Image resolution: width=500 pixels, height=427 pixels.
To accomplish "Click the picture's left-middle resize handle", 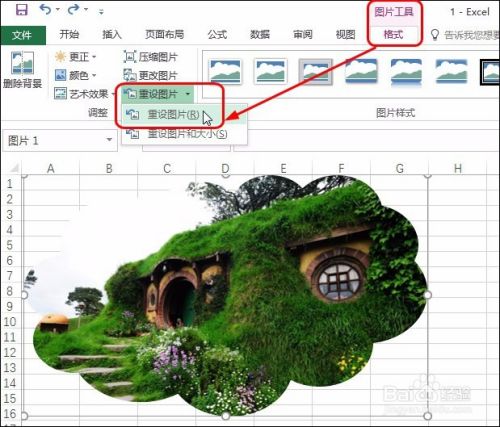I will coord(24,295).
